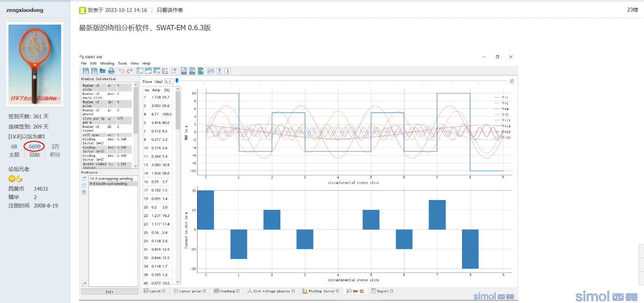
Task: Click the info 'i' icon in toolbar
Action: pyautogui.click(x=228, y=71)
